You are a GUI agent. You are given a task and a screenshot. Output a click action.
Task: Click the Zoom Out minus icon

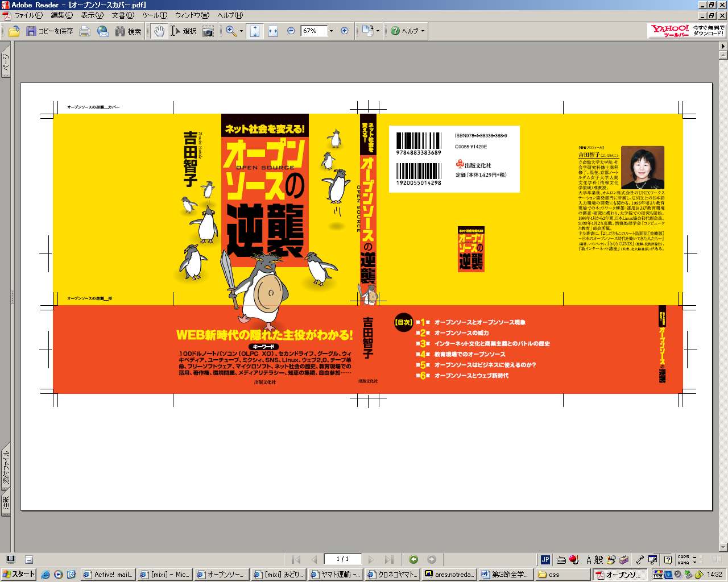[291, 31]
